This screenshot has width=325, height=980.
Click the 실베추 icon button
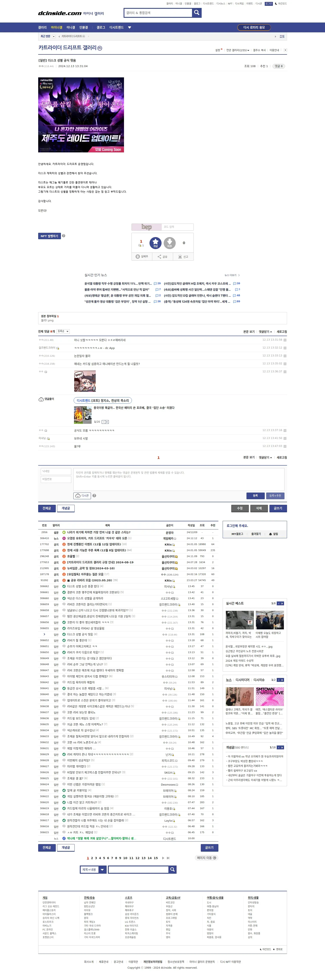point(142,256)
